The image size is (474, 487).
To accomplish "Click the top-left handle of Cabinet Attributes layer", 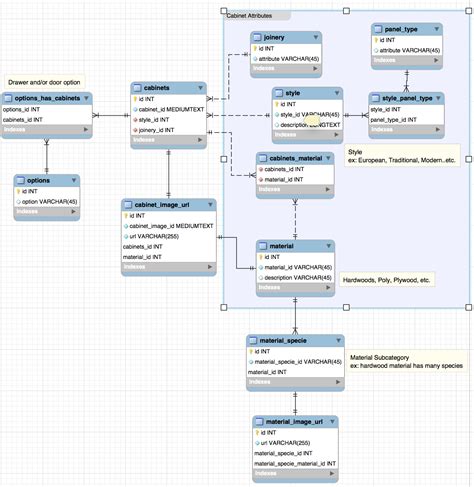I will click(x=224, y=11).
